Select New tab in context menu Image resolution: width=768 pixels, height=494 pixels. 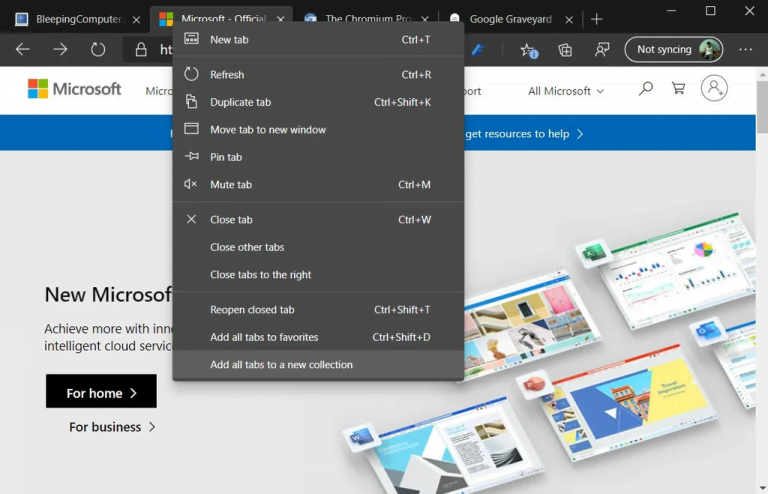point(318,40)
